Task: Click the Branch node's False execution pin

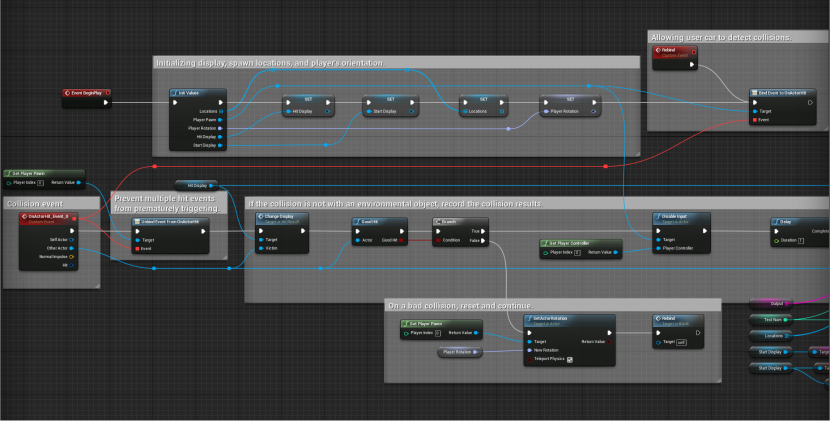Action: 483,241
